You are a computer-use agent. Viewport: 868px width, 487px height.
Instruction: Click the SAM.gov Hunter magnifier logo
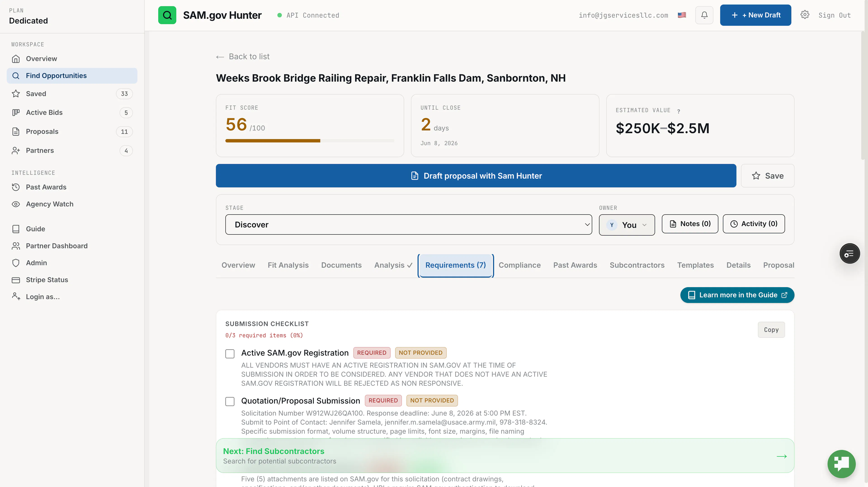tap(167, 15)
